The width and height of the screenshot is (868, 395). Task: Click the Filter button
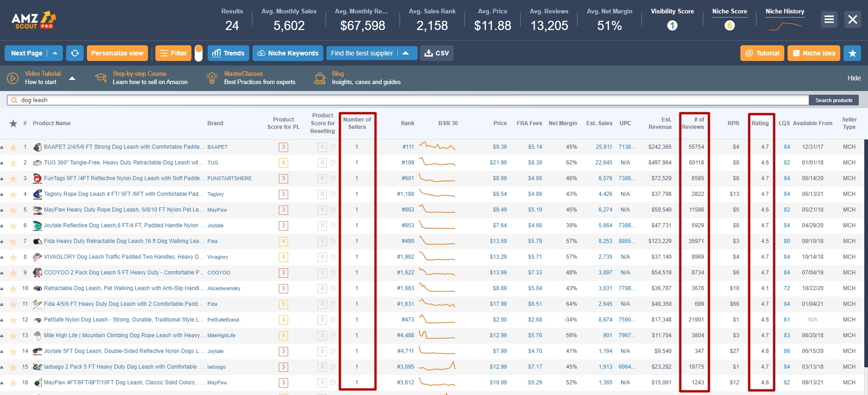point(173,53)
